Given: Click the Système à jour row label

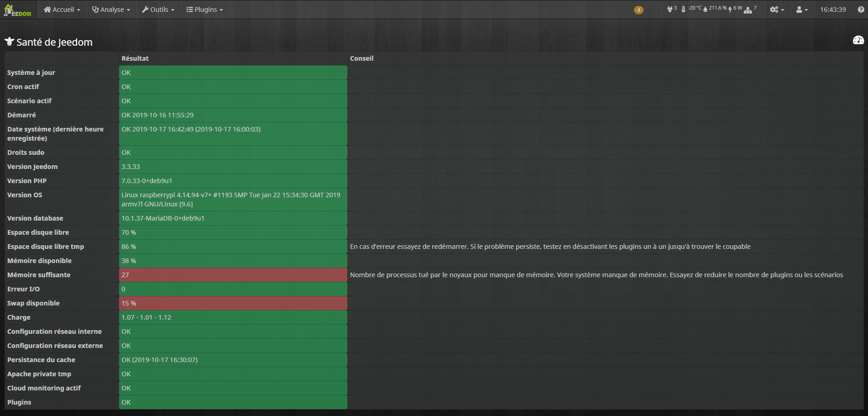Looking at the screenshot, I should (x=31, y=73).
